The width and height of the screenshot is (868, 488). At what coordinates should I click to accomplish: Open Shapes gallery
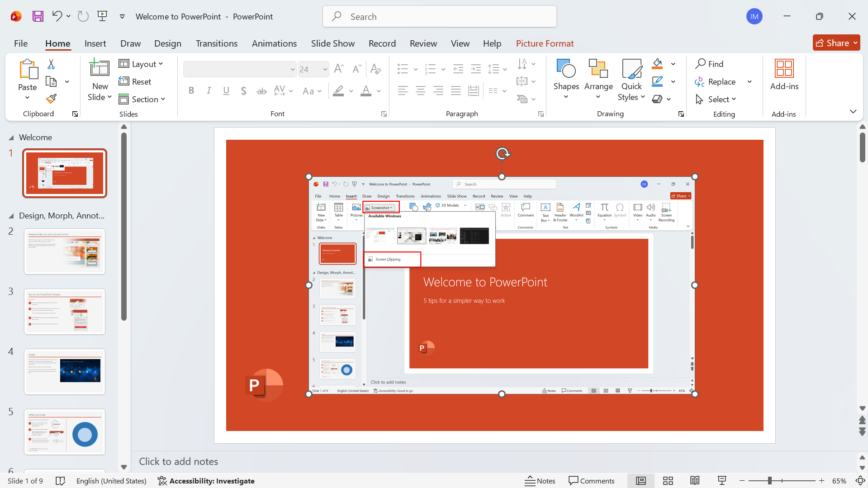click(x=566, y=80)
